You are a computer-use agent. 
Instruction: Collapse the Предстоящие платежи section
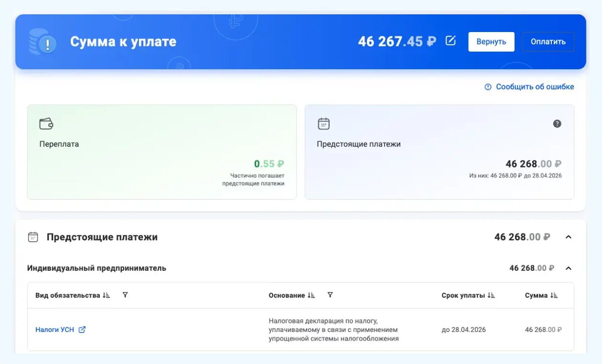click(568, 237)
